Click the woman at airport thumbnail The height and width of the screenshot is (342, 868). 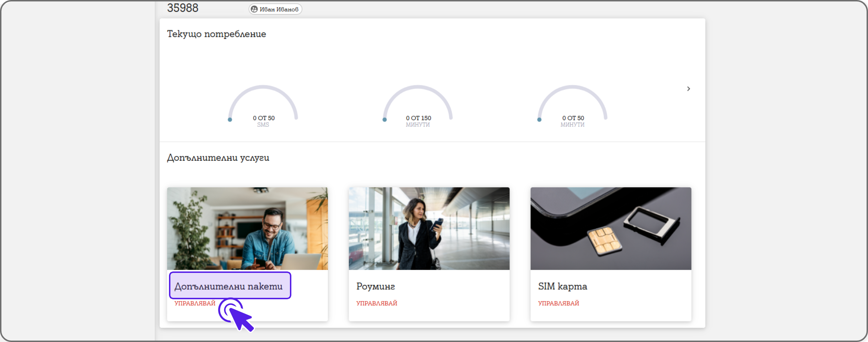click(429, 228)
